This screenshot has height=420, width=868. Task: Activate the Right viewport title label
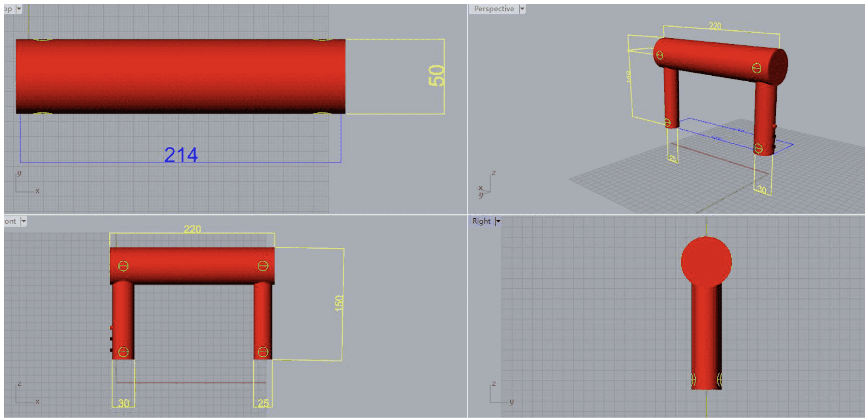click(481, 221)
